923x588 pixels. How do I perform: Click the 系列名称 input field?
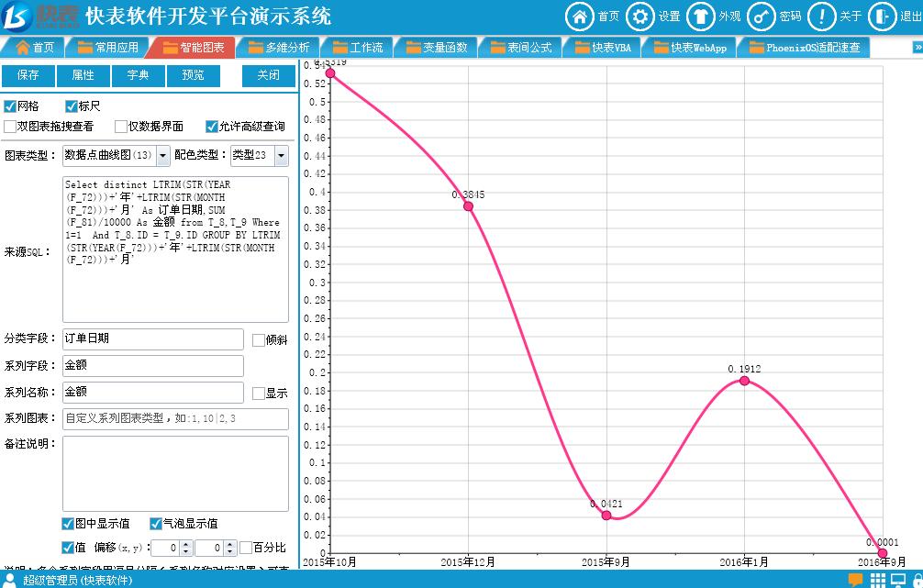(x=153, y=392)
